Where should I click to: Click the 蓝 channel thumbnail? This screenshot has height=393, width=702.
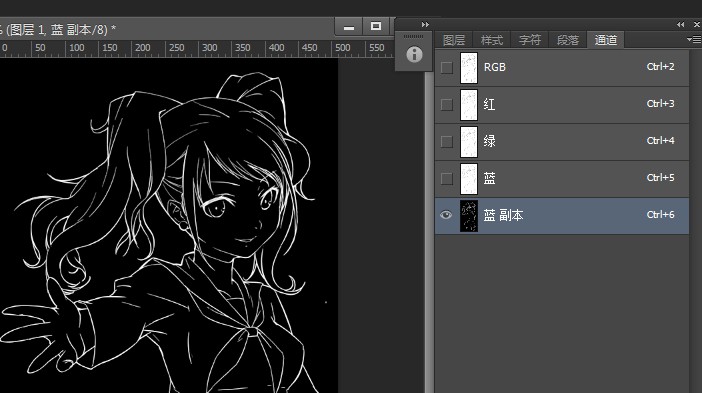[469, 179]
